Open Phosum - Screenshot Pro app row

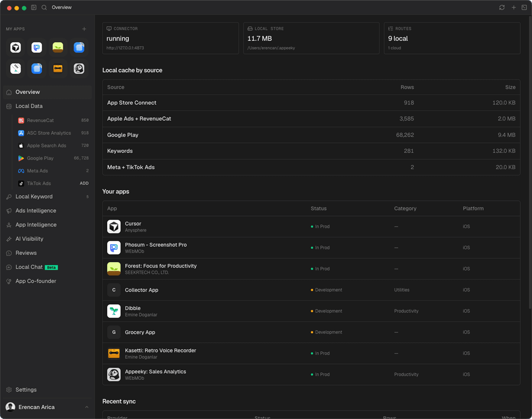click(x=311, y=248)
